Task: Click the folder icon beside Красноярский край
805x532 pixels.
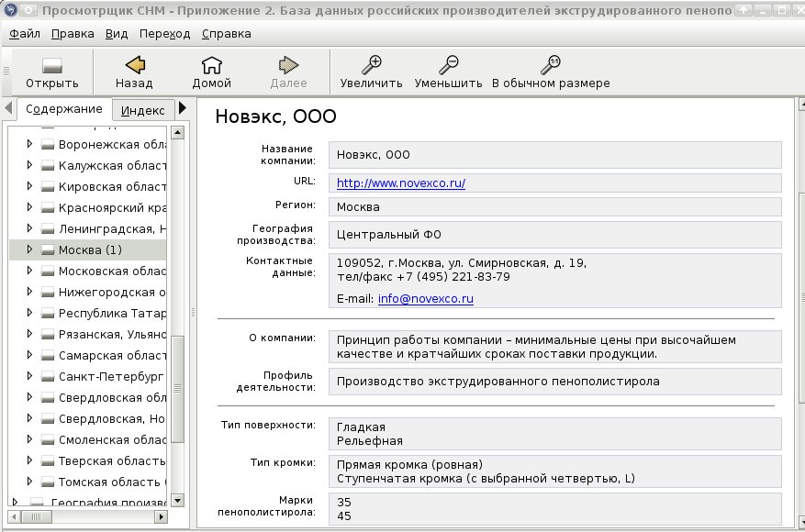Action: (x=48, y=208)
